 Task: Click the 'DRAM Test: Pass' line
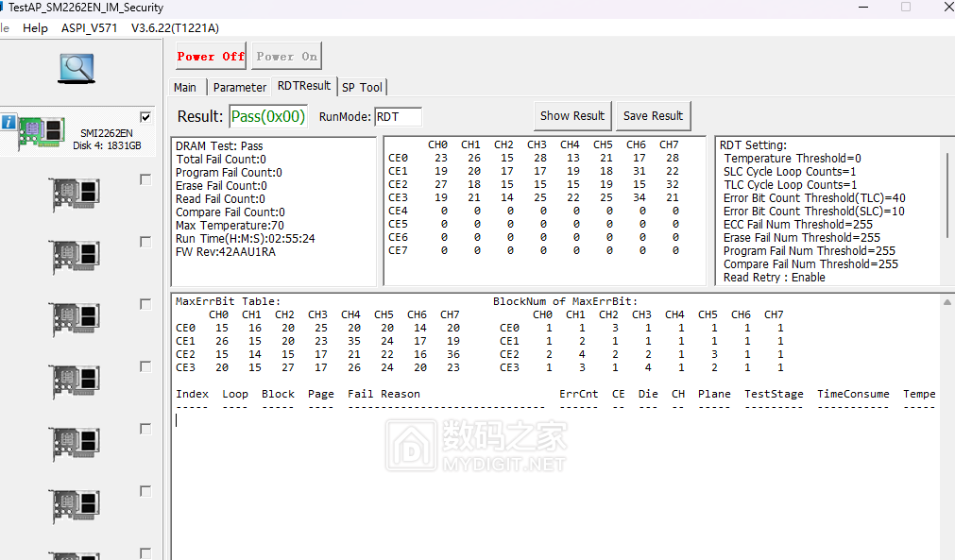click(219, 146)
